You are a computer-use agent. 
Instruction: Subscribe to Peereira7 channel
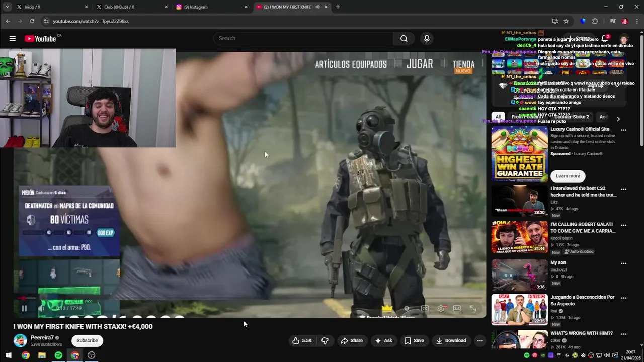[x=87, y=341]
